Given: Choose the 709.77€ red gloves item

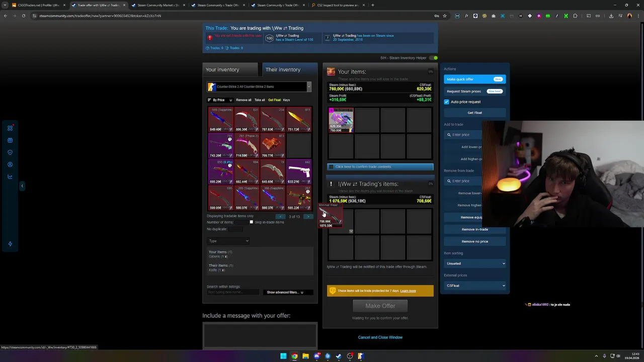Looking at the screenshot, I should [x=273, y=146].
